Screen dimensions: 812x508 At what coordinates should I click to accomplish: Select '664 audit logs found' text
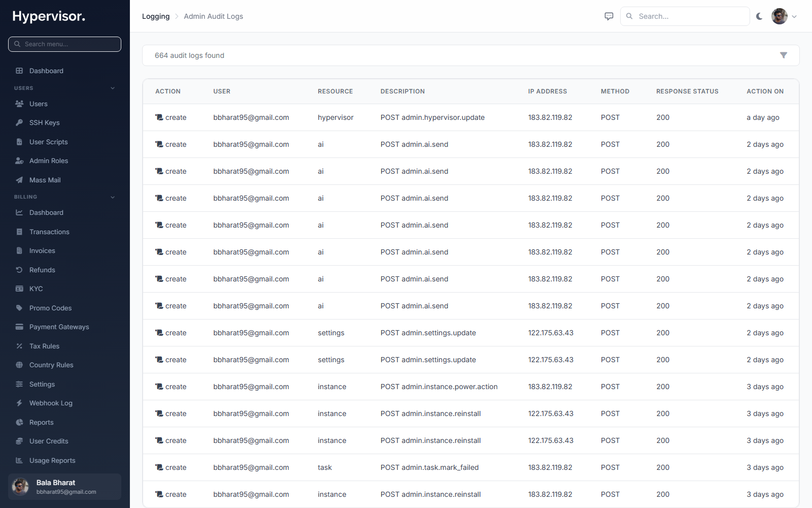coord(189,55)
